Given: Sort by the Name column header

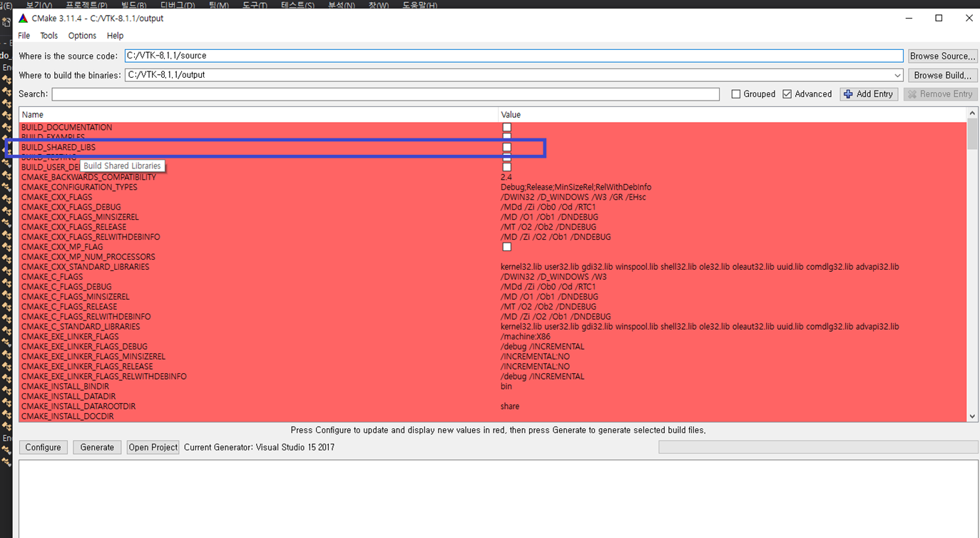Looking at the screenshot, I should tap(258, 114).
